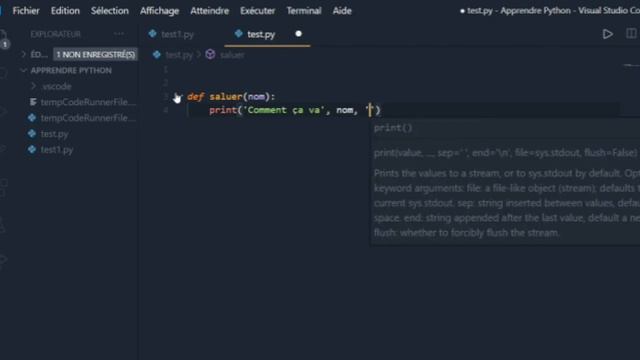Expand the open editors section

tap(24, 54)
